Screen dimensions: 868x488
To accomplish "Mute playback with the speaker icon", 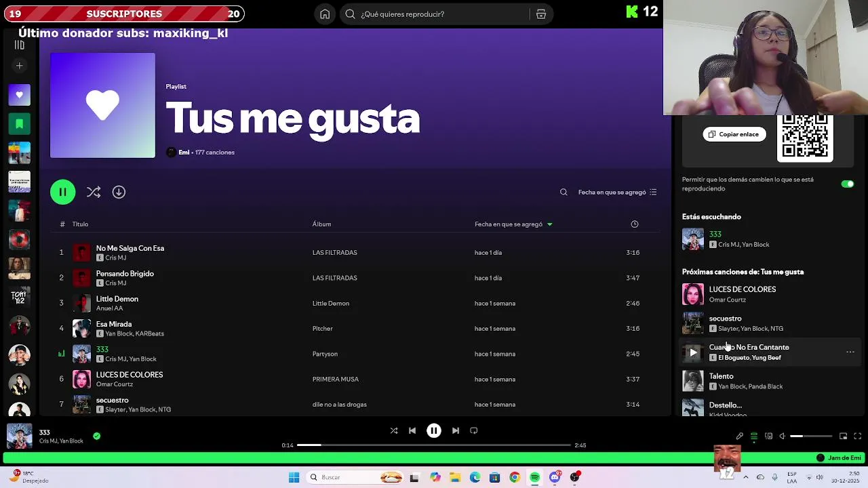I will [782, 436].
